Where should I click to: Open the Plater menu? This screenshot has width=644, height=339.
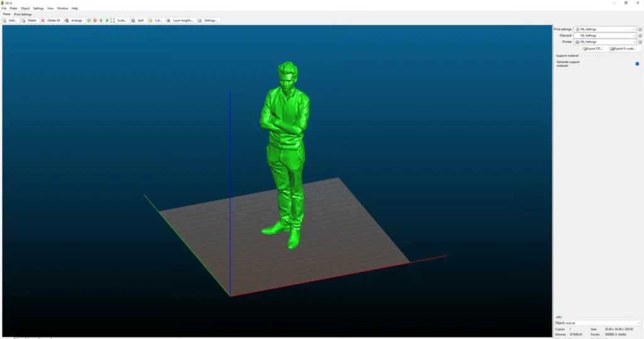tap(14, 8)
